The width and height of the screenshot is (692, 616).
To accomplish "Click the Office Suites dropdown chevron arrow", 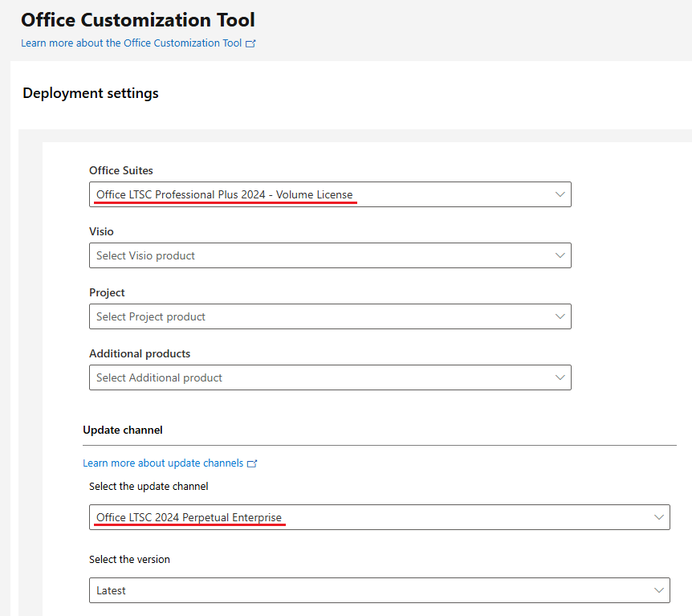I will pos(560,194).
